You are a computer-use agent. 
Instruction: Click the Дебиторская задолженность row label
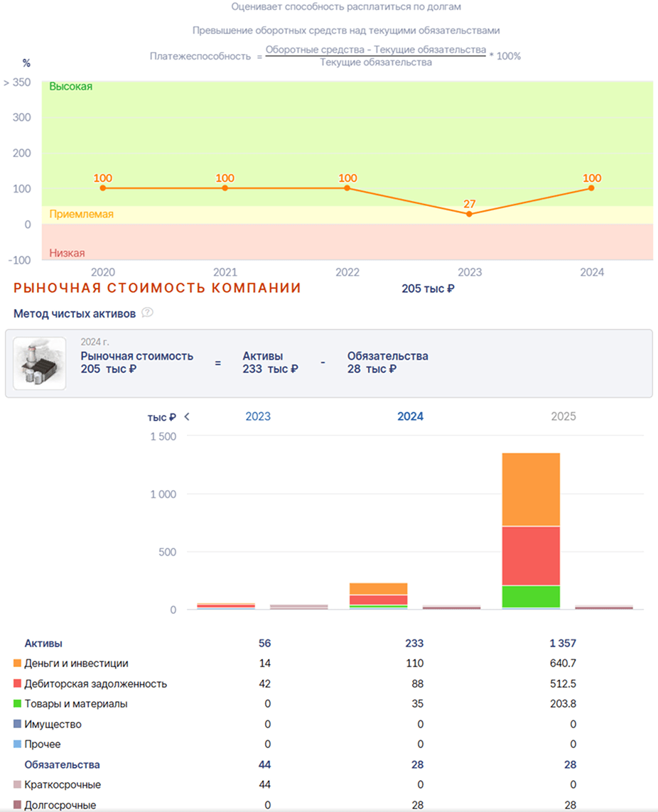[96, 683]
